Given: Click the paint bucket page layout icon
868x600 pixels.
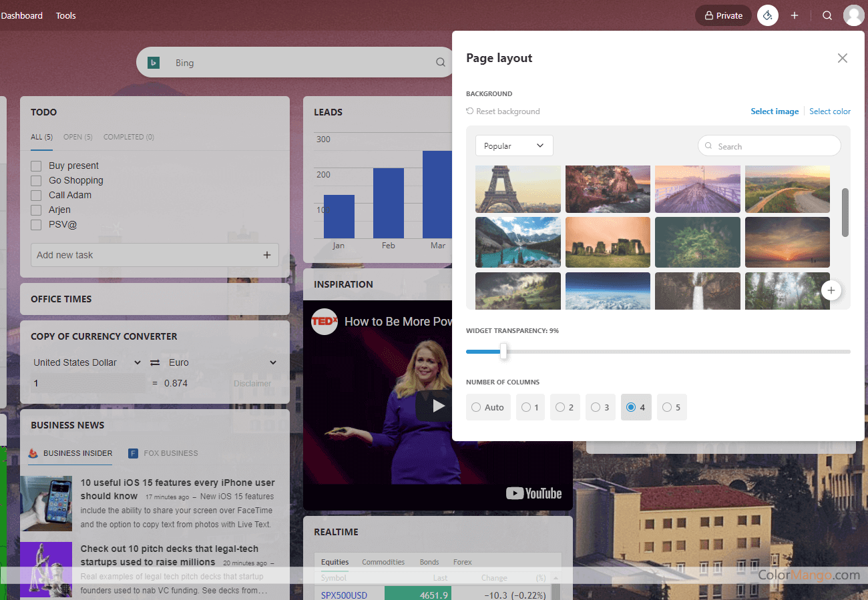Looking at the screenshot, I should (x=768, y=15).
